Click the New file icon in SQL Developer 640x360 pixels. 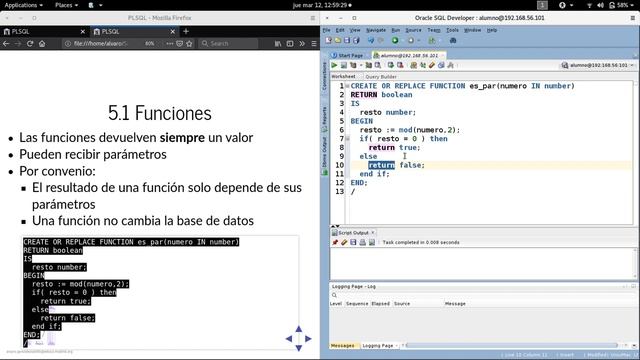tap(329, 40)
